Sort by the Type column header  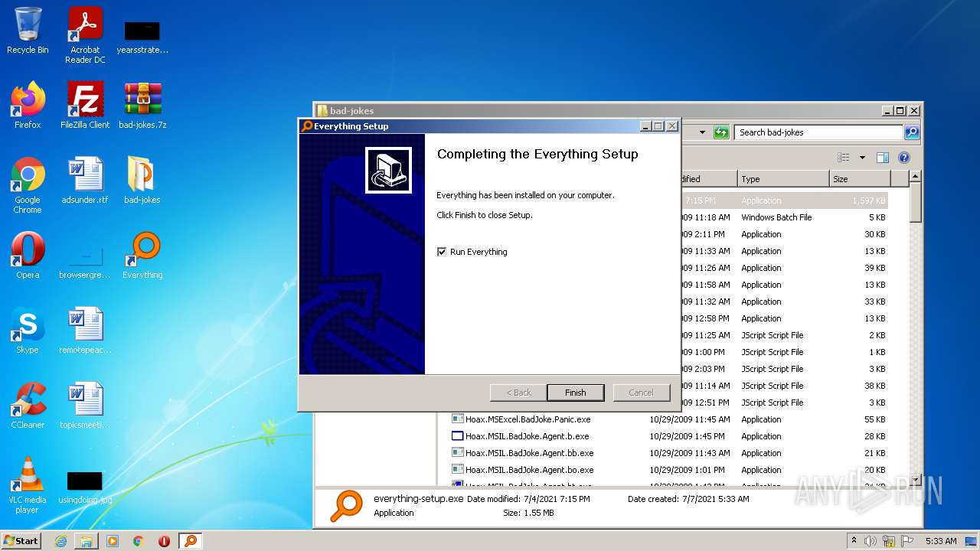pyautogui.click(x=782, y=179)
